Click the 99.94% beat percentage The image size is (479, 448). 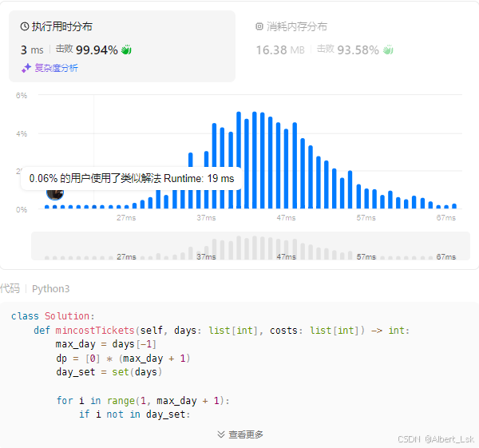(97, 50)
